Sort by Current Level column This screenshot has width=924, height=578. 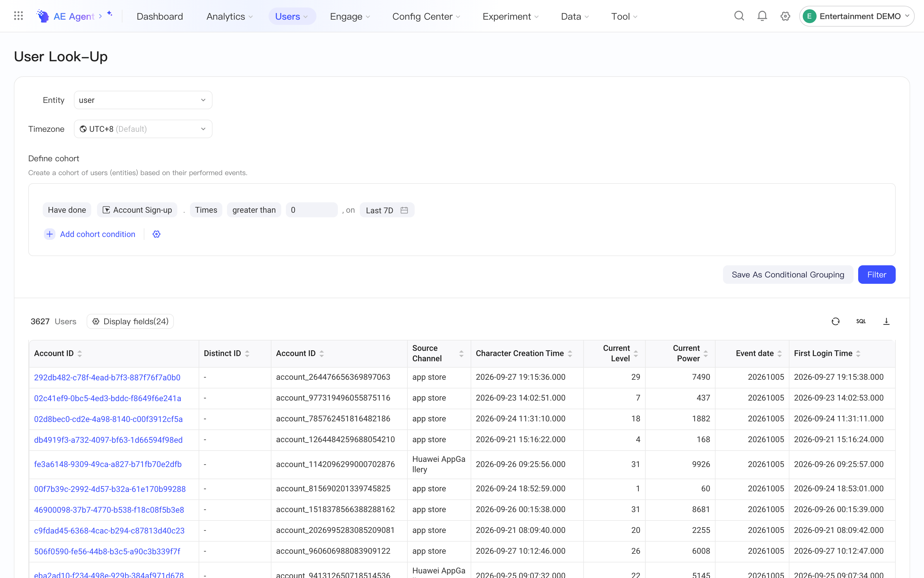coord(636,354)
